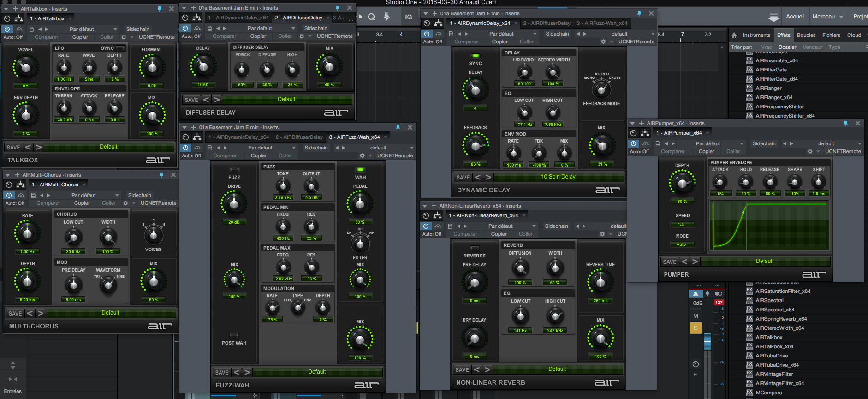Screen dimensions: 868x399
Task: Click Talkbox preset name field 'Default'
Action: (x=109, y=147)
